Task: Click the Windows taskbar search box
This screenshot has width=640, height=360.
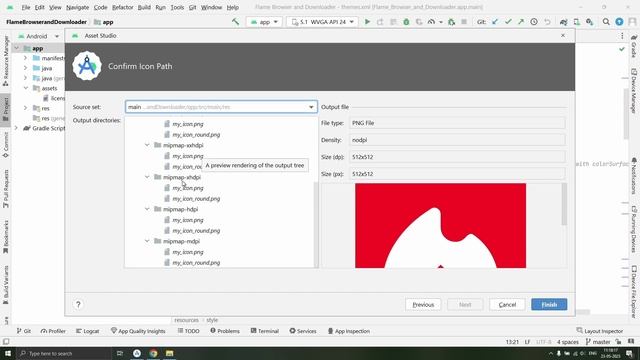Action: 64,353
